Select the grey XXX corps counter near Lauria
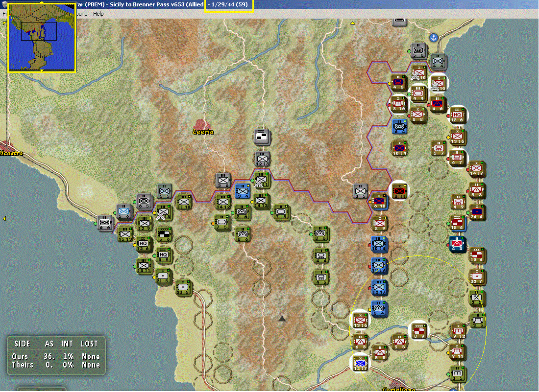The width and height of the screenshot is (539, 392). click(262, 137)
